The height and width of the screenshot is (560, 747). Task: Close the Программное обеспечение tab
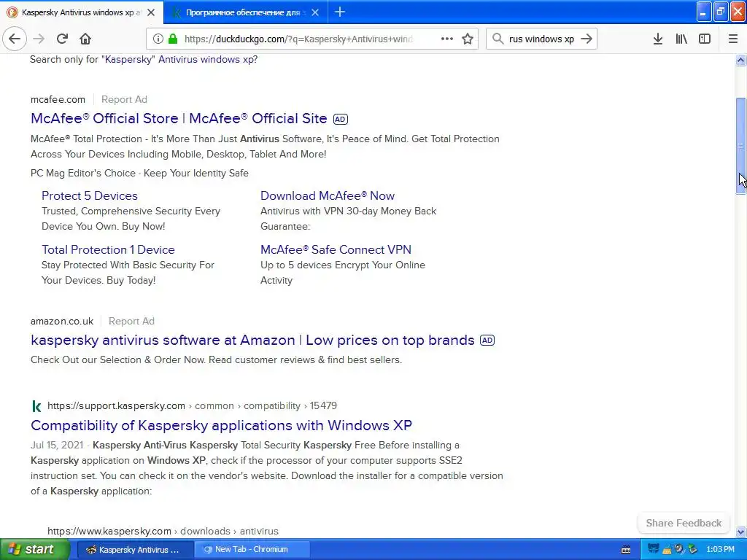(x=315, y=12)
